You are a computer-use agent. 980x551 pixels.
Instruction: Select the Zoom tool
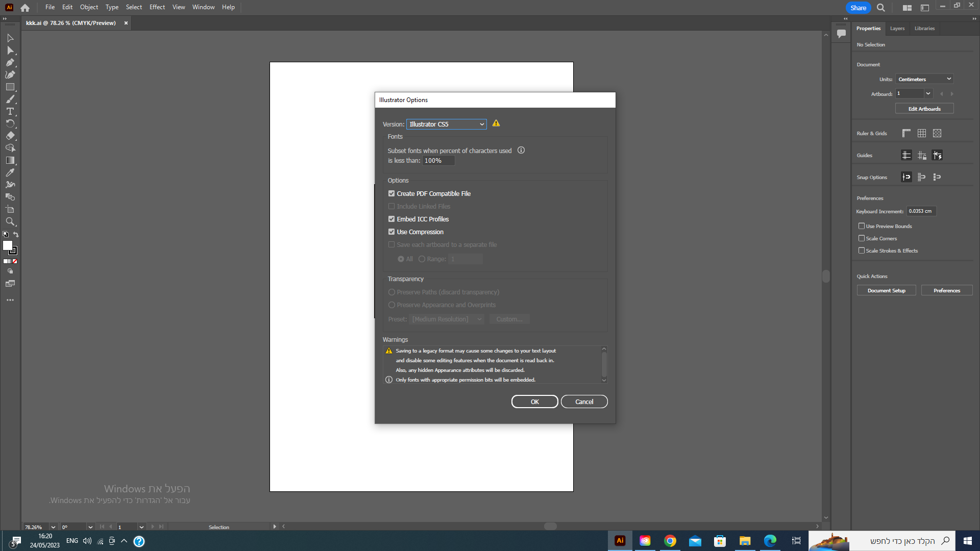(x=10, y=221)
